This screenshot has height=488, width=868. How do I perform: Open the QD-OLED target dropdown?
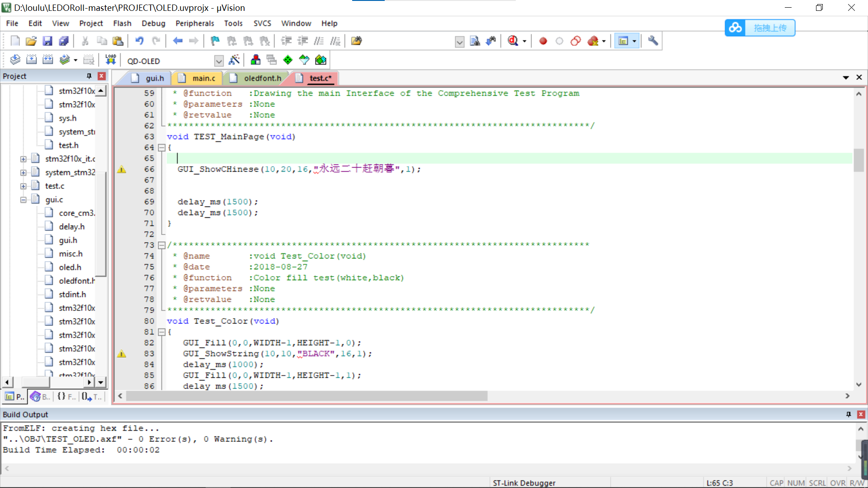point(219,61)
